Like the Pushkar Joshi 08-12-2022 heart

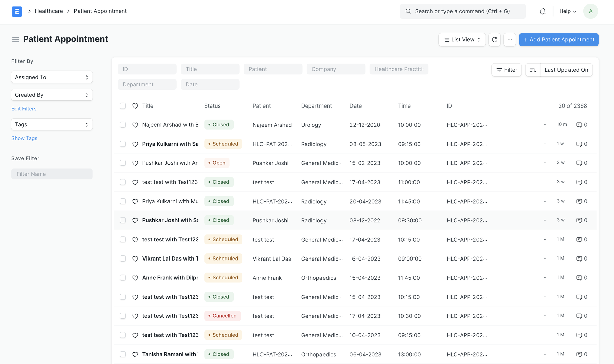point(135,220)
